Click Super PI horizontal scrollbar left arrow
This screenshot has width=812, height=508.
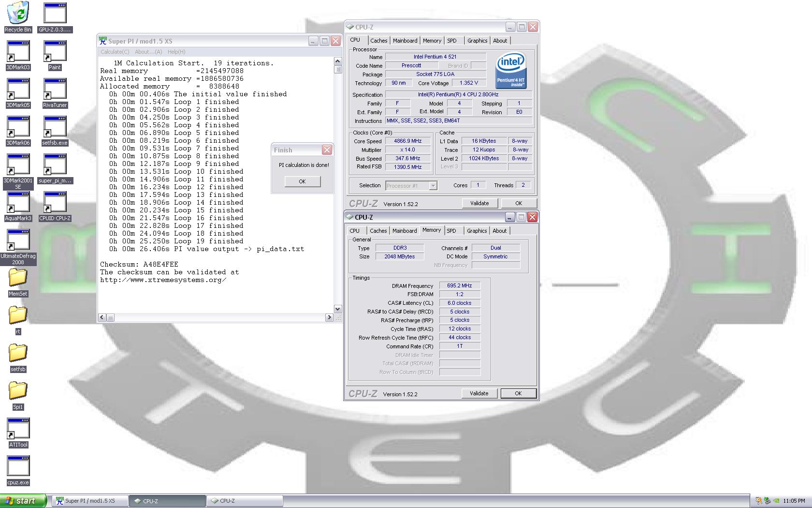click(102, 317)
